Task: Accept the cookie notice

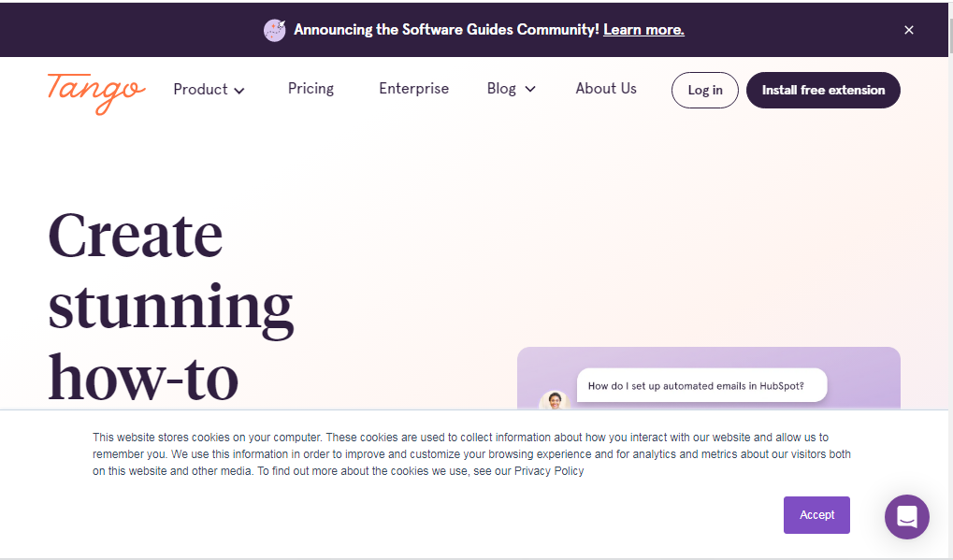Action: click(x=816, y=515)
